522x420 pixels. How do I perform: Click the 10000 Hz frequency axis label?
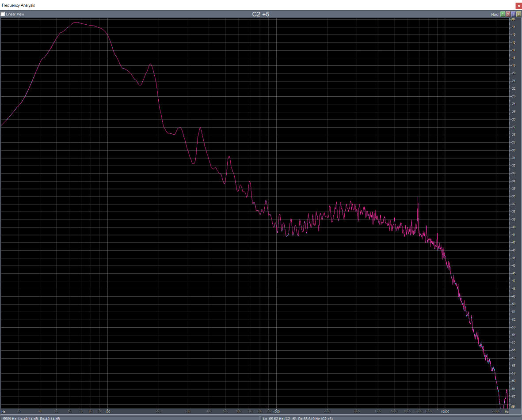pyautogui.click(x=445, y=412)
